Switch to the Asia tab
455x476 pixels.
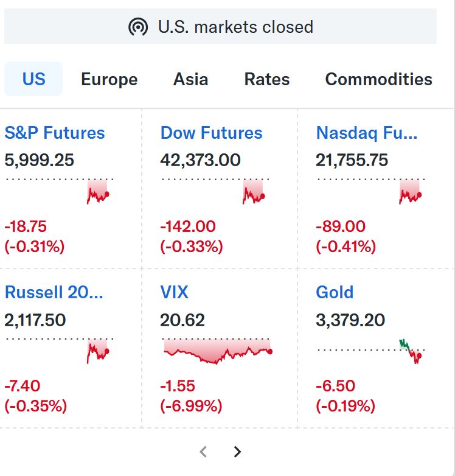tap(190, 79)
